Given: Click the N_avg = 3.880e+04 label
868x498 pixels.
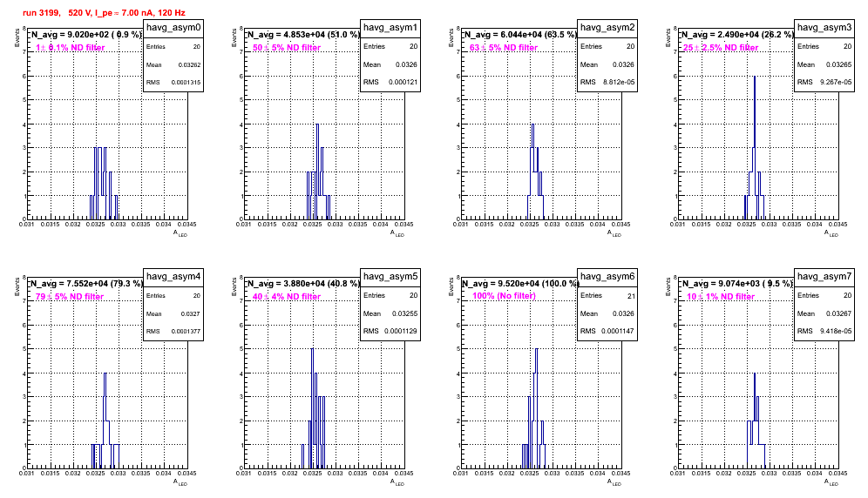Looking at the screenshot, I should 303,283.
